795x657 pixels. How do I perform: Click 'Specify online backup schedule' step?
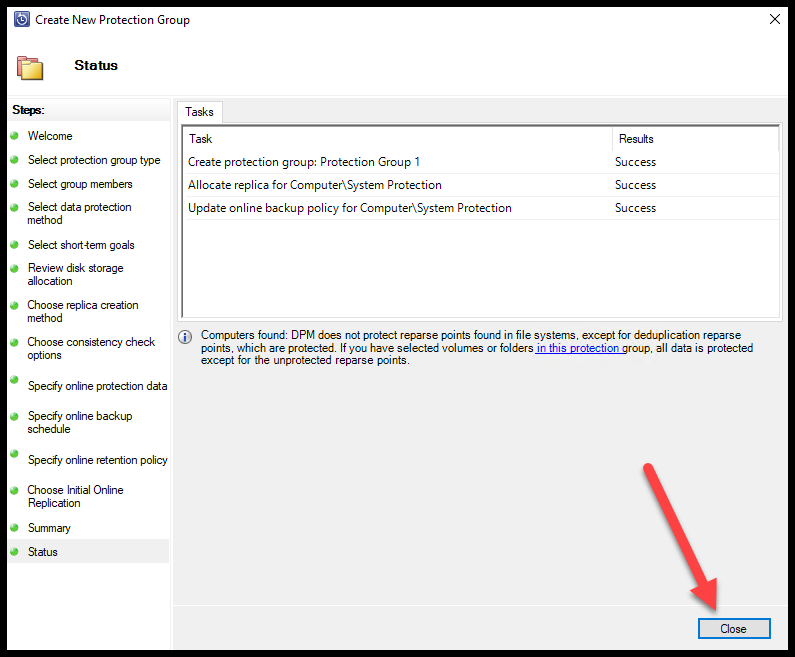(x=80, y=422)
